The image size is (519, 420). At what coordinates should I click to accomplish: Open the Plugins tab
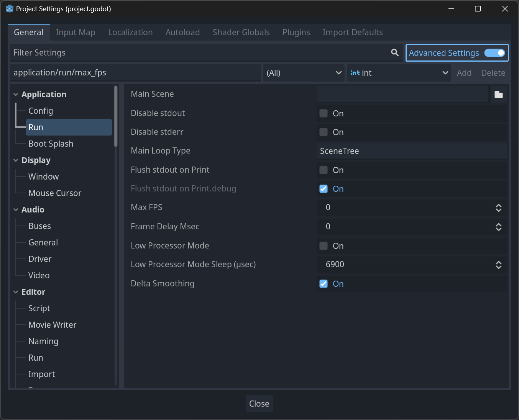point(296,33)
